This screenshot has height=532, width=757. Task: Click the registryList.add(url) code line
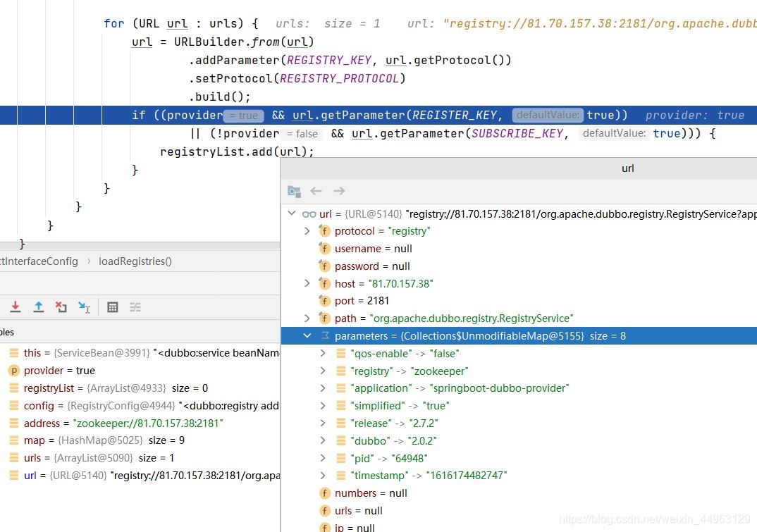coord(237,151)
